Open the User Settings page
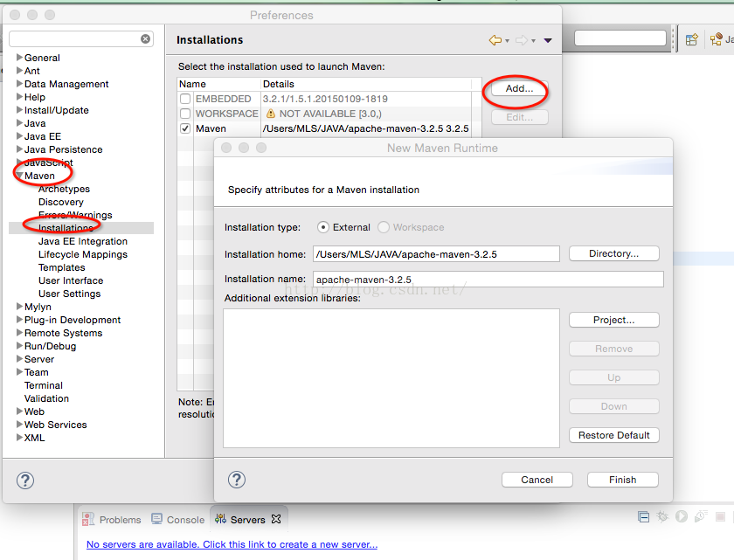This screenshot has width=734, height=560. (69, 294)
